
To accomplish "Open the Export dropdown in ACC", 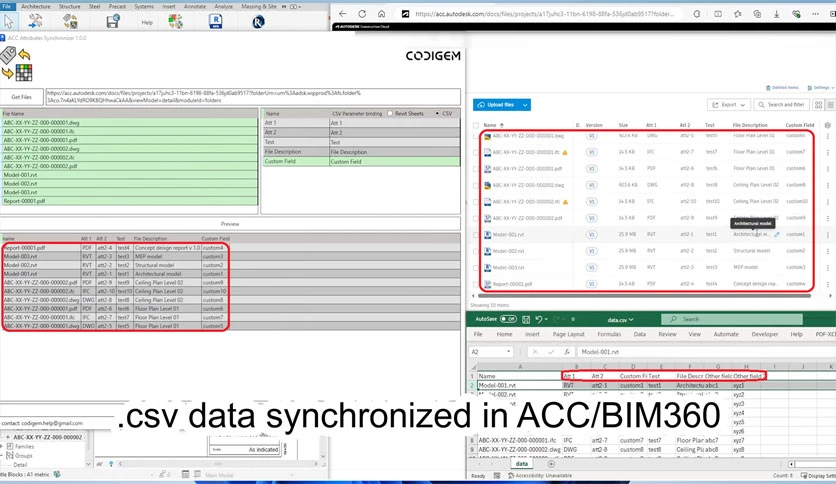I will click(729, 104).
